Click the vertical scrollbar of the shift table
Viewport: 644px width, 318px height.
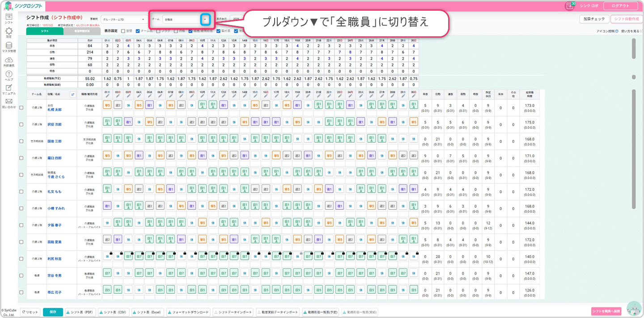tap(633, 148)
